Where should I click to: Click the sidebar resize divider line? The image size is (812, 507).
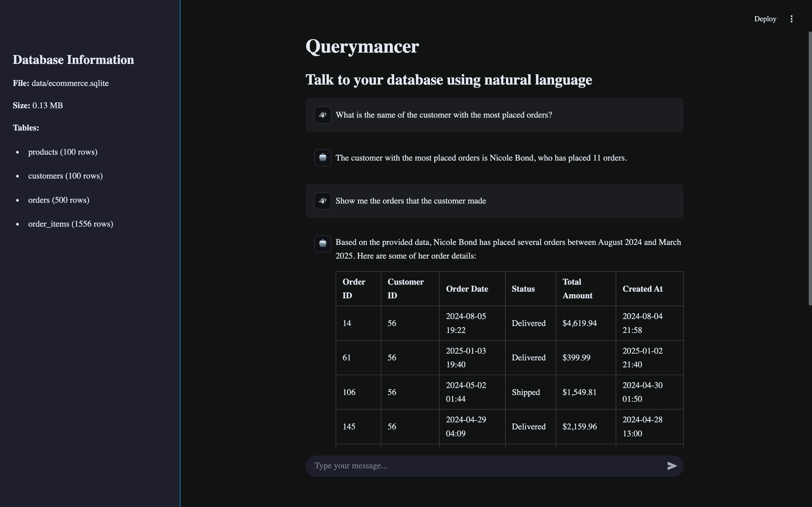[x=180, y=253]
